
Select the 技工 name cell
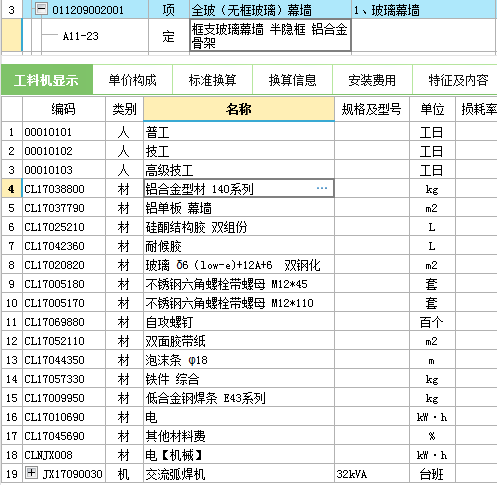(239, 151)
